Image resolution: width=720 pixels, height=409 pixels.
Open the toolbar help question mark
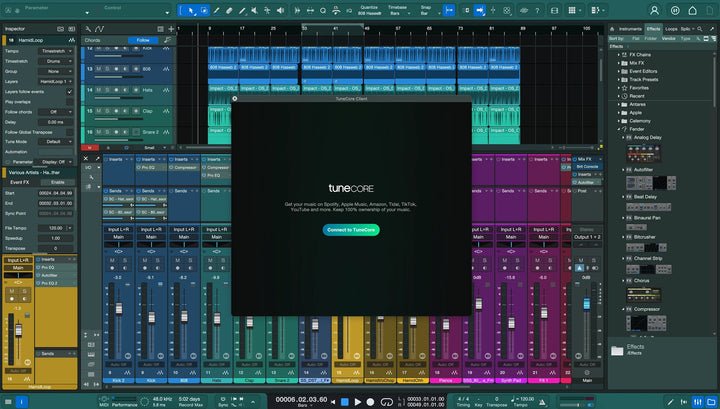click(x=537, y=10)
